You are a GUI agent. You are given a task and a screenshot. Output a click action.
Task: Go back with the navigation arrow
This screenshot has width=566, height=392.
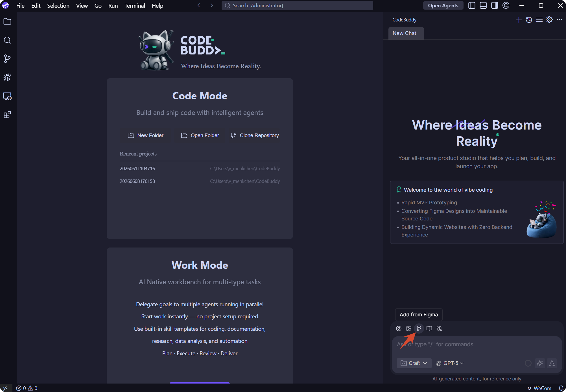[199, 6]
